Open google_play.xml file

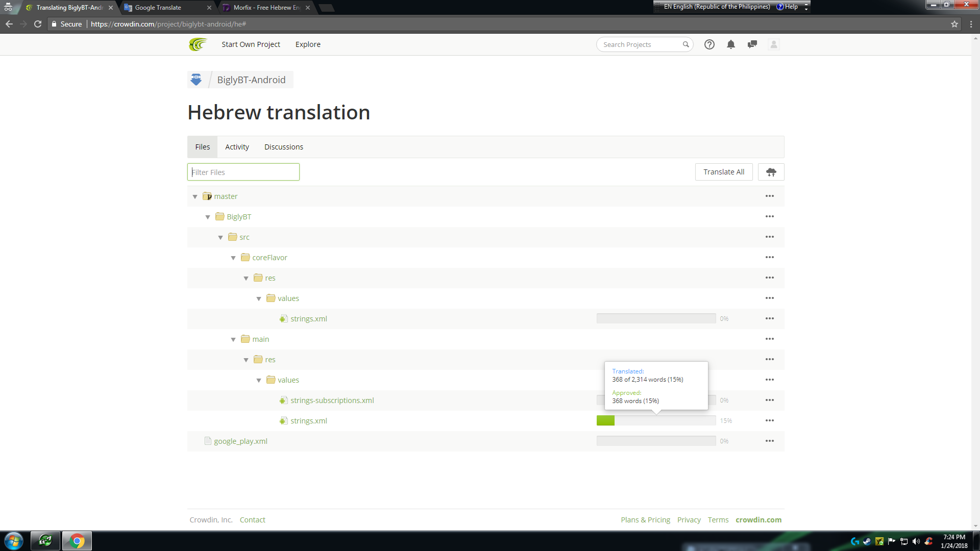(240, 441)
